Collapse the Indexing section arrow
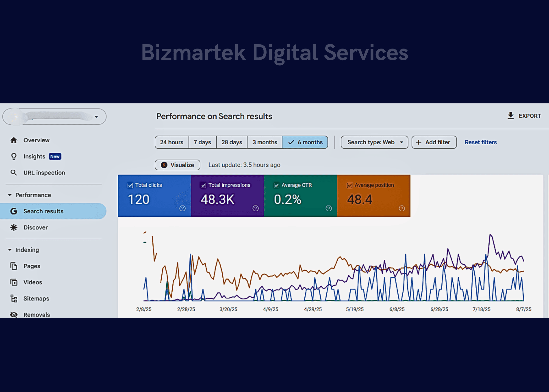Viewport: 549px width, 392px height. click(x=10, y=250)
